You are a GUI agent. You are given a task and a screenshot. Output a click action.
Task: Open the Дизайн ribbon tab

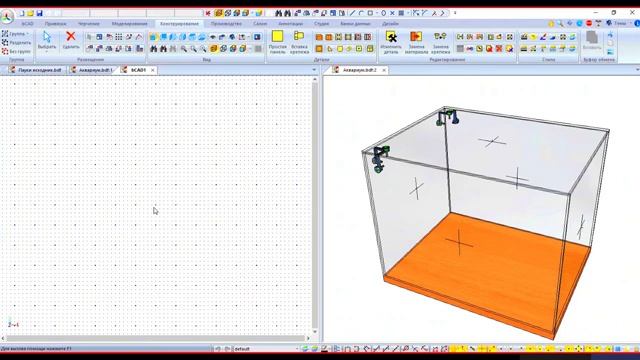tap(390, 24)
